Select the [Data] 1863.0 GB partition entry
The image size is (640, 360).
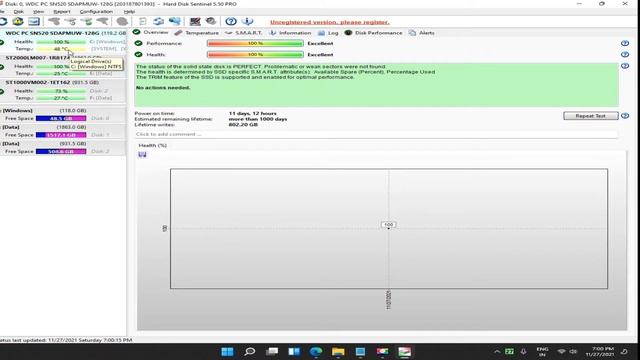coord(63,131)
